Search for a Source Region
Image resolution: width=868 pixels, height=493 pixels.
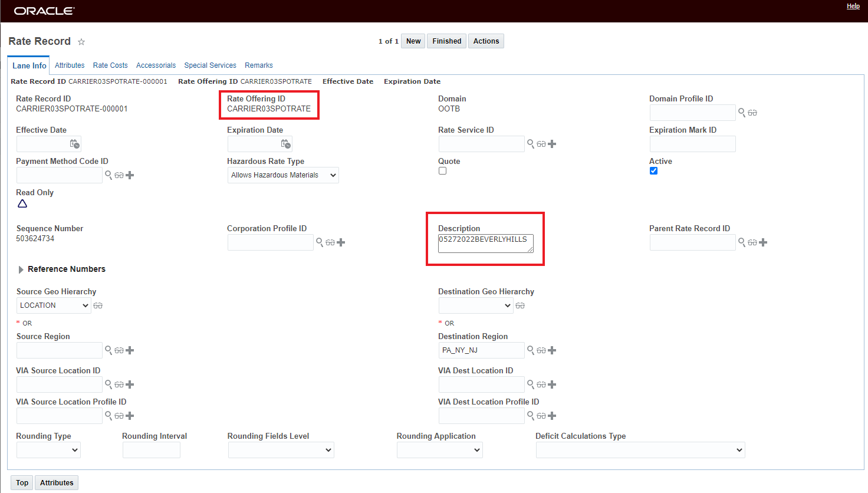tap(108, 350)
